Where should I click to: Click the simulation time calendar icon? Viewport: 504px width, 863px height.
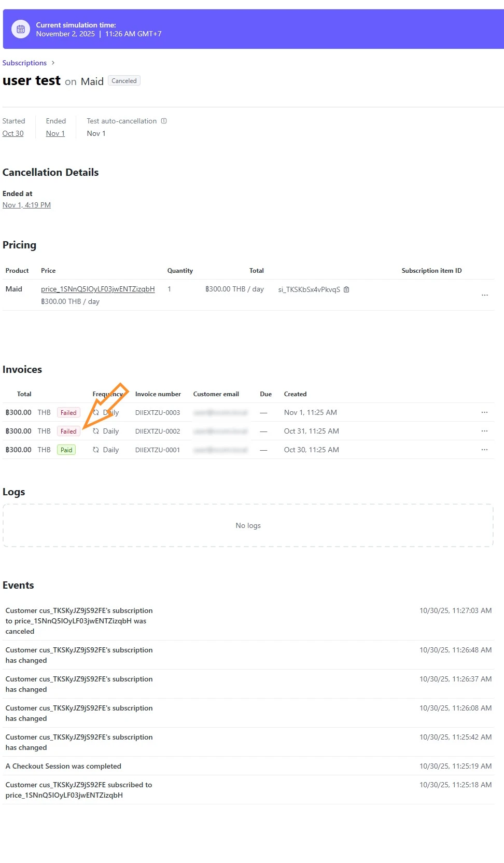(21, 30)
